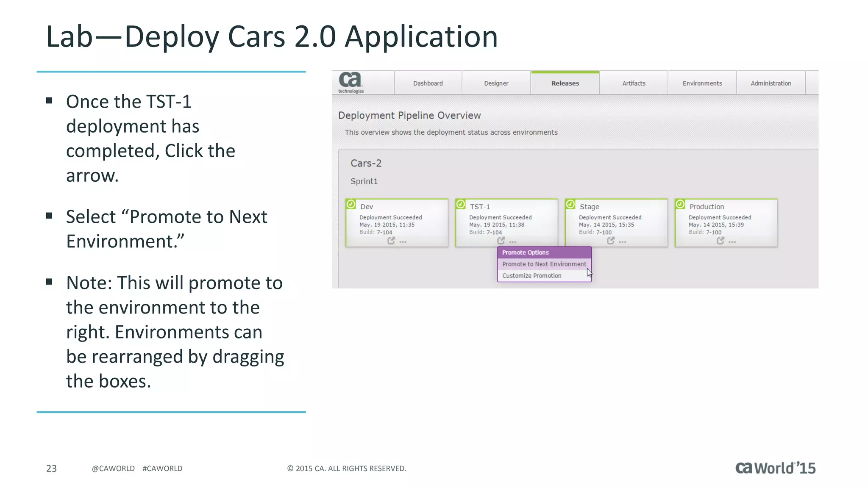Click the Dev promote arrow icon
This screenshot has width=868, height=488.
[391, 241]
